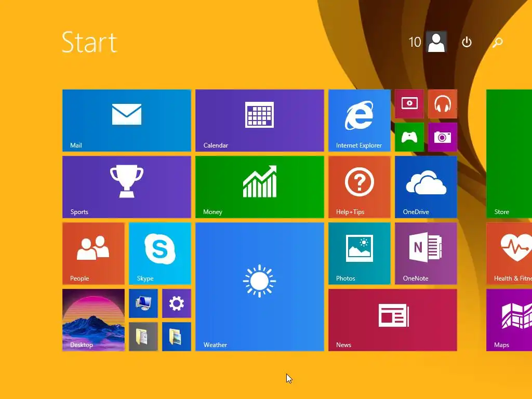This screenshot has width=532, height=399.
Task: Open the Money tile
Action: pyautogui.click(x=260, y=187)
